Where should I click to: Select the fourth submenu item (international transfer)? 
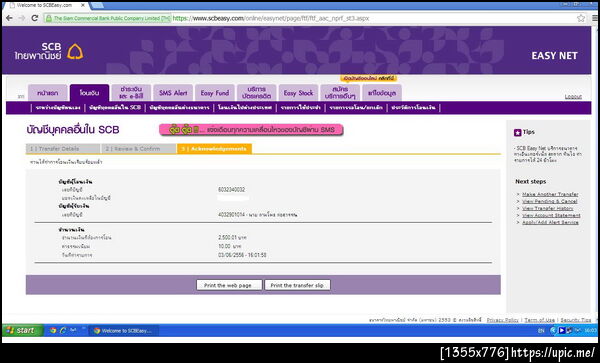coord(245,108)
